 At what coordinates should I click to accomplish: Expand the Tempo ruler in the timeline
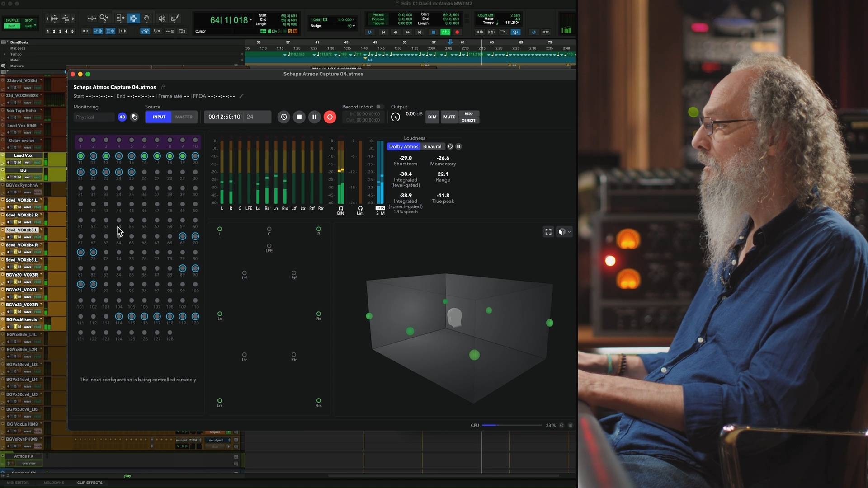point(5,54)
